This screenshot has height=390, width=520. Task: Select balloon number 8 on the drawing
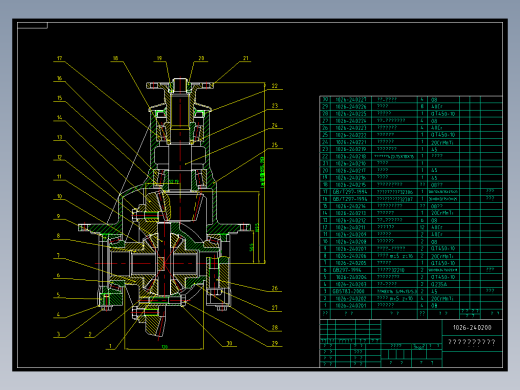click(58, 236)
